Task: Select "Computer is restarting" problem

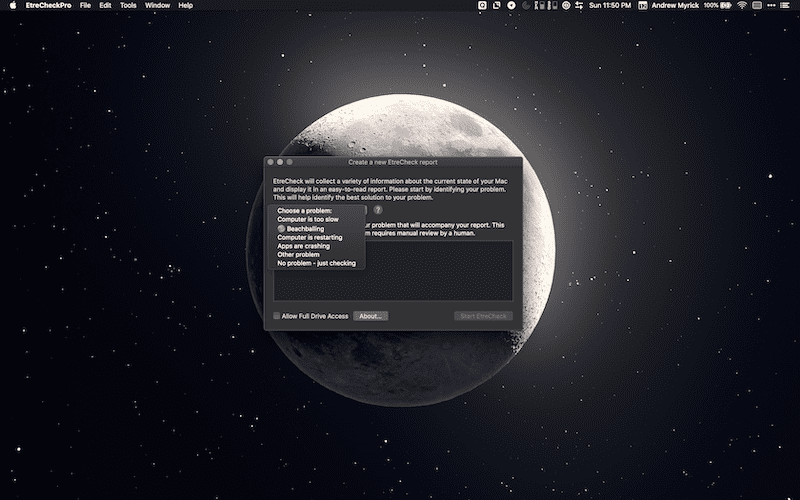Action: pos(309,237)
